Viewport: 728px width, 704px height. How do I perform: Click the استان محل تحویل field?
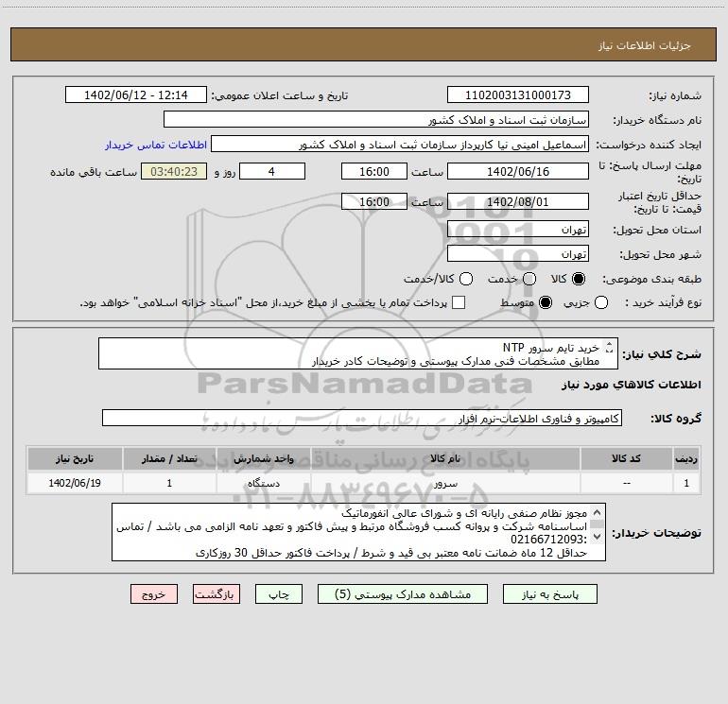pyautogui.click(x=518, y=230)
